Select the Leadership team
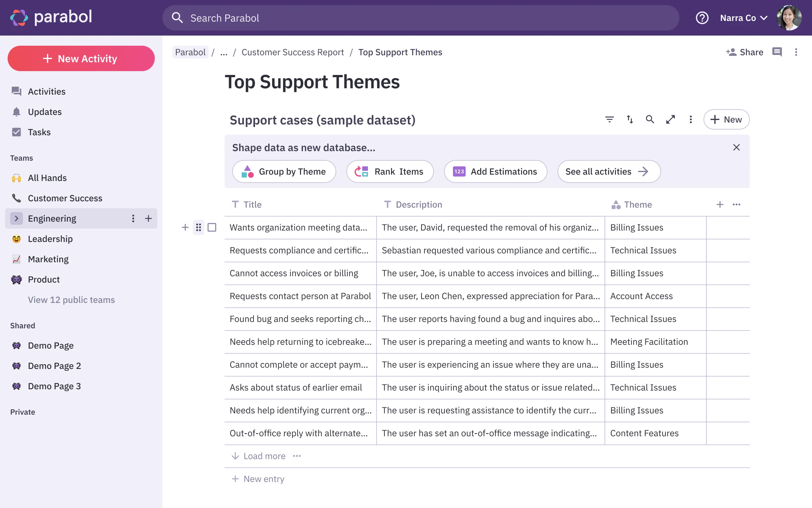Viewport: 812px width, 508px height. coord(50,239)
